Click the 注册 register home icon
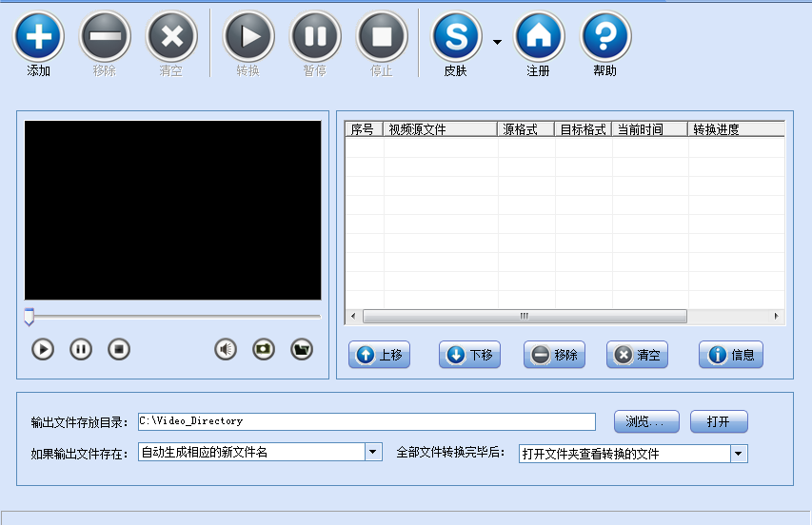This screenshot has height=525, width=812. [539, 36]
